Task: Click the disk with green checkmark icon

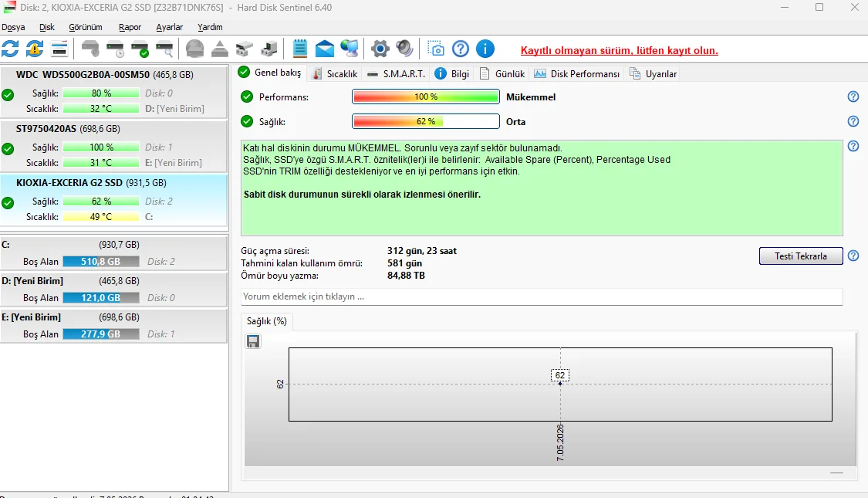Action: (x=140, y=49)
